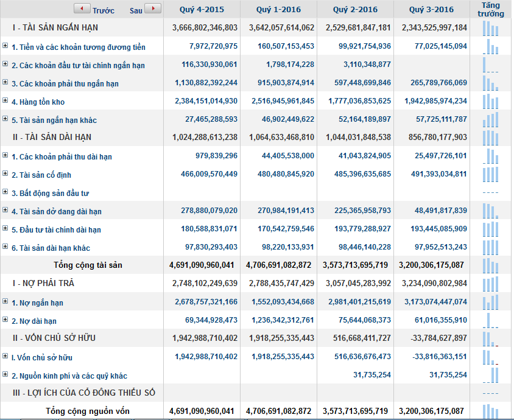Expand row 4. Hàng tồn kho
514x420 pixels.
[5, 100]
